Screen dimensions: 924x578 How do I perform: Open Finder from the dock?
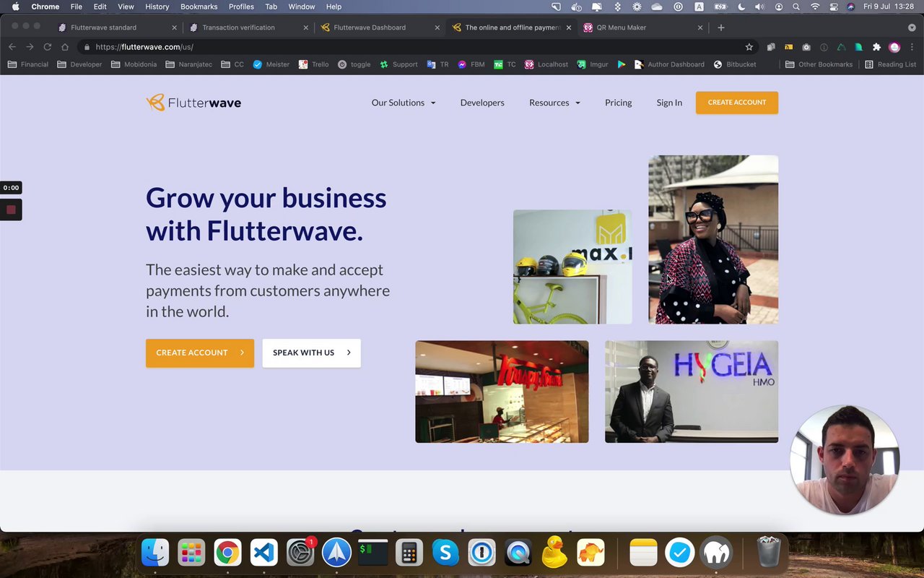coord(155,553)
